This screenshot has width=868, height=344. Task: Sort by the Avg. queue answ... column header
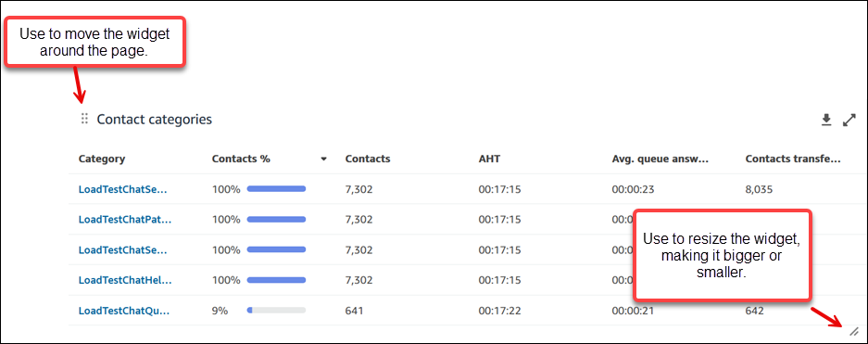(660, 159)
